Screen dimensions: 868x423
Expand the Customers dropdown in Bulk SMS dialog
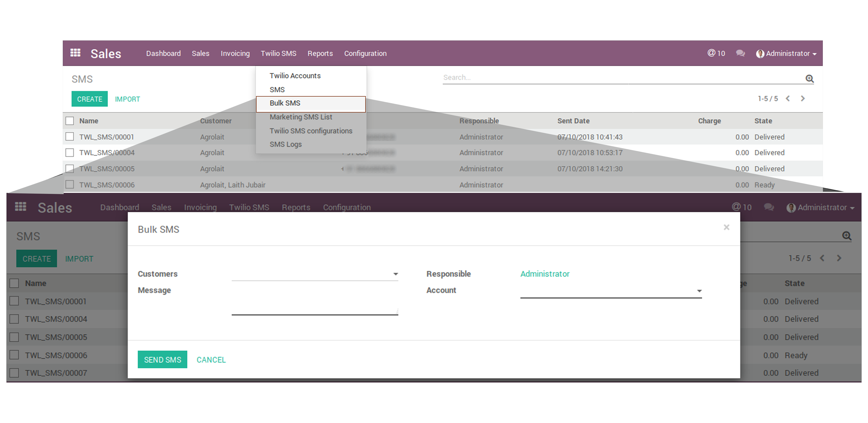pyautogui.click(x=396, y=274)
